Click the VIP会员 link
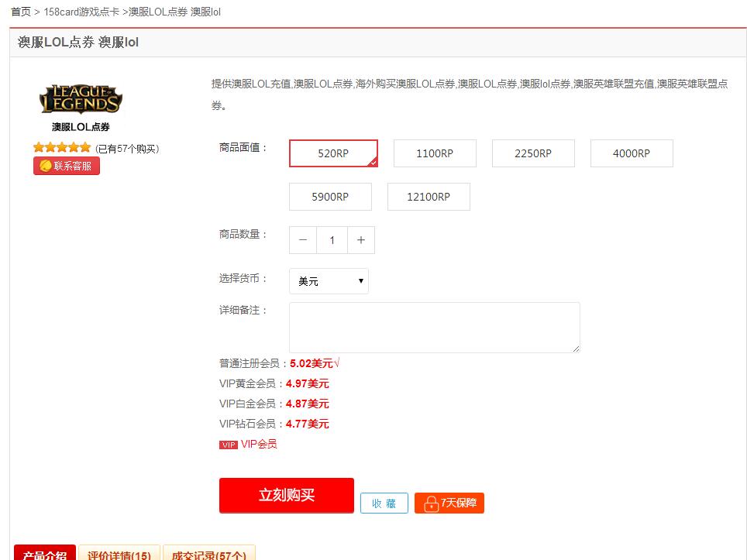The width and height of the screenshot is (747, 560). 259,444
